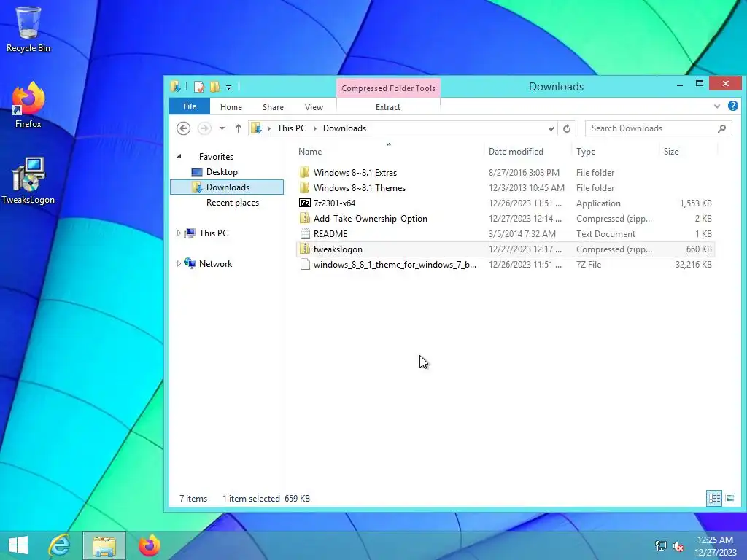Open the address bar history dropdown
Viewport: 747px width, 560px height.
[551, 128]
